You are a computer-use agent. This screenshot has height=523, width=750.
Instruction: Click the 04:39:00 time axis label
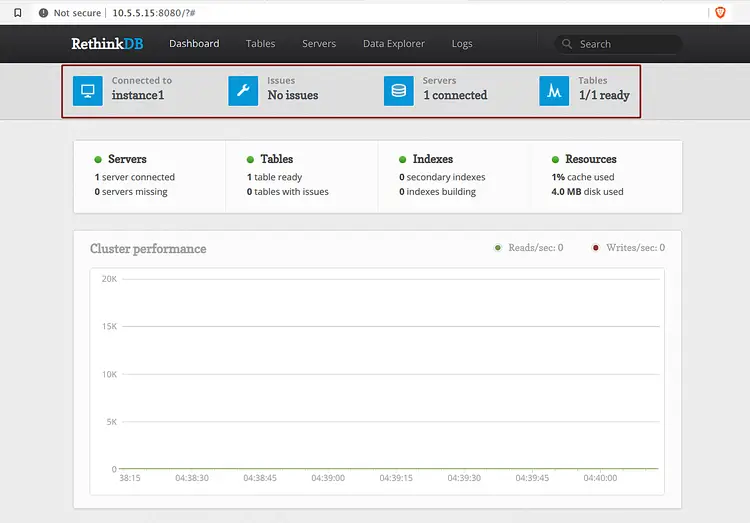point(328,478)
